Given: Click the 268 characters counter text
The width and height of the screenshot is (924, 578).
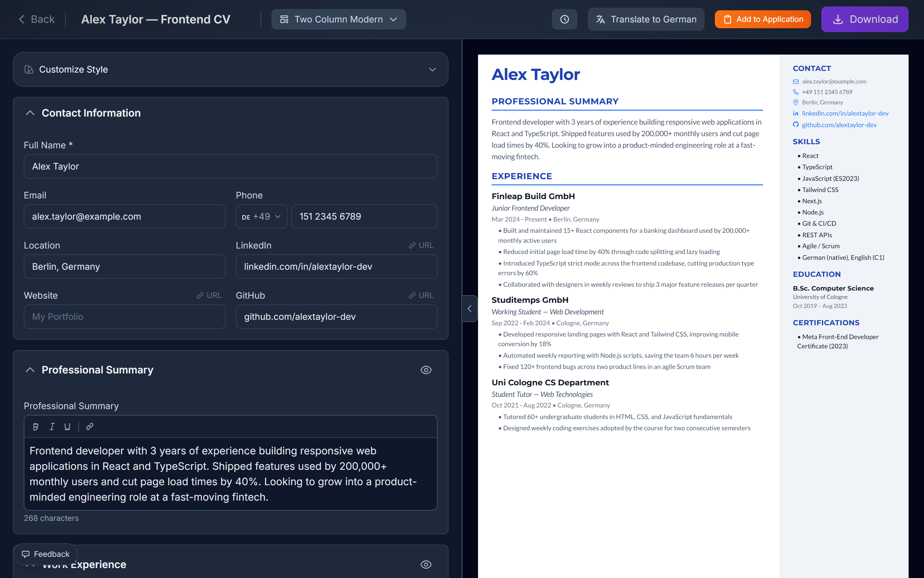Looking at the screenshot, I should [x=51, y=518].
